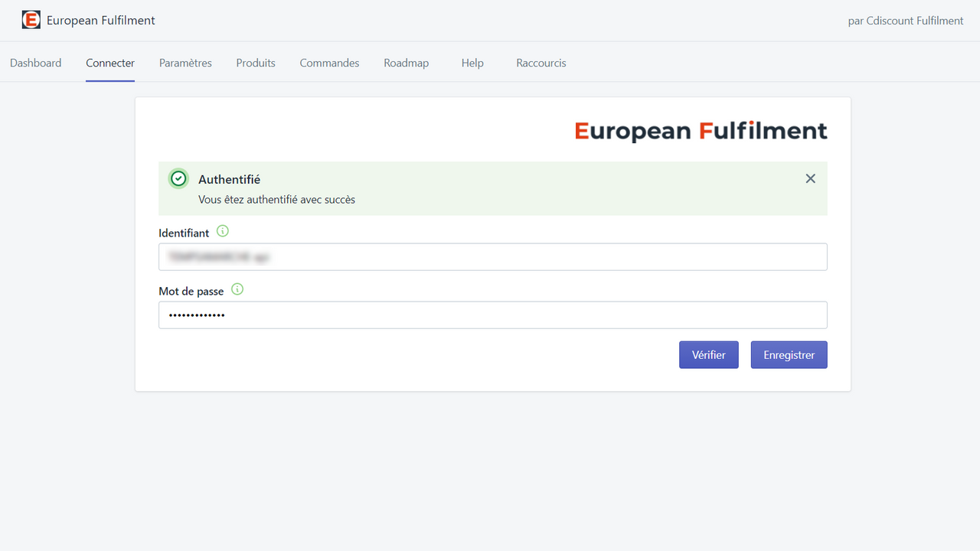This screenshot has width=980, height=551.
Task: Click the 'par Cdiscount Fulfilment' text
Action: tap(906, 21)
